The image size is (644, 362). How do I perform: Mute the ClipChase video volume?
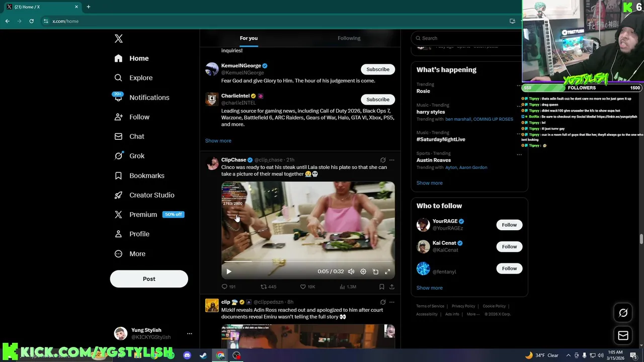[351, 271]
